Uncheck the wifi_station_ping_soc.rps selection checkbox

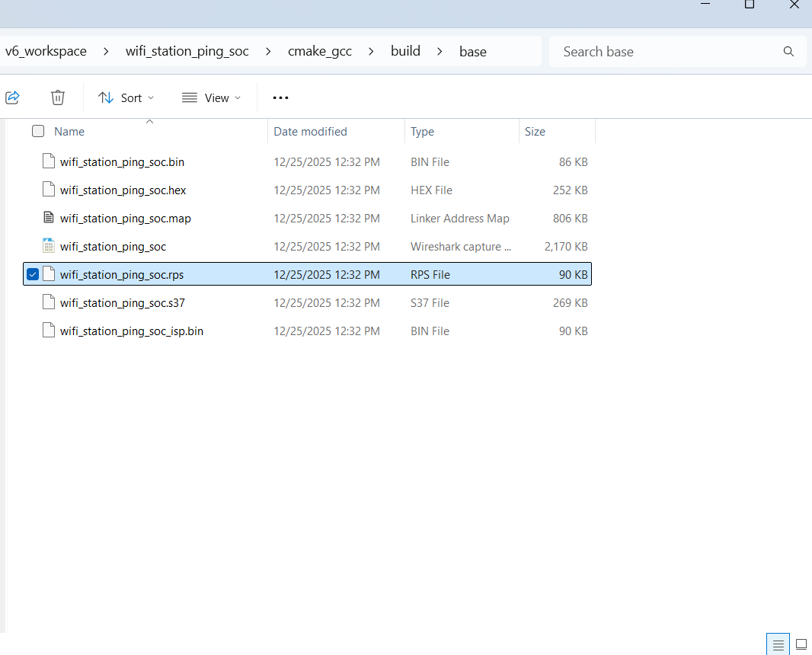point(32,273)
